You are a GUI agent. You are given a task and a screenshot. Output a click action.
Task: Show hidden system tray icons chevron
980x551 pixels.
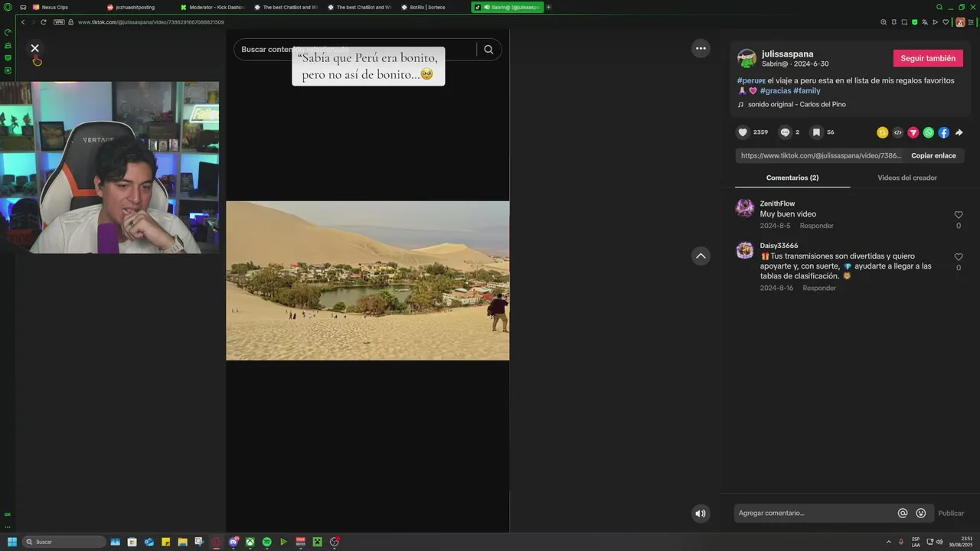tap(889, 542)
